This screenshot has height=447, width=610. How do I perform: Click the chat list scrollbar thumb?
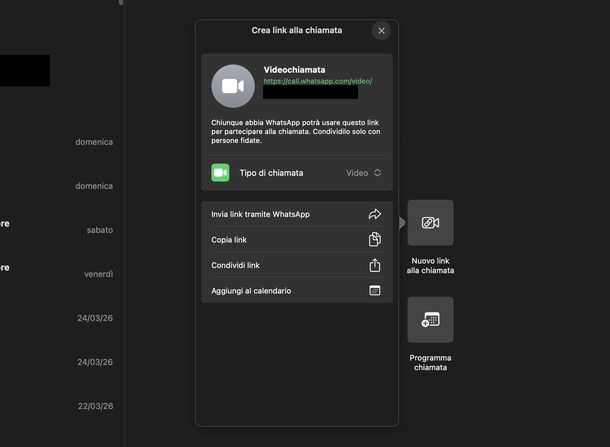[x=121, y=2]
